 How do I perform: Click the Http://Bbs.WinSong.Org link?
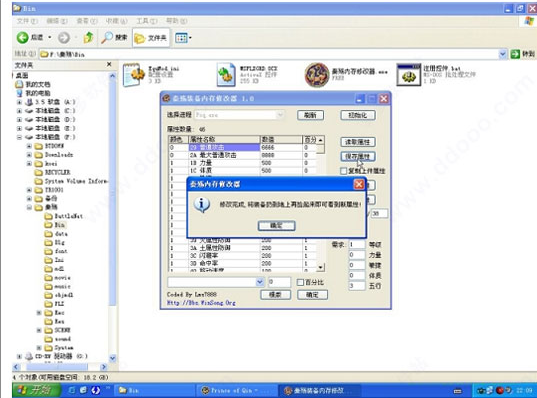[x=201, y=303]
